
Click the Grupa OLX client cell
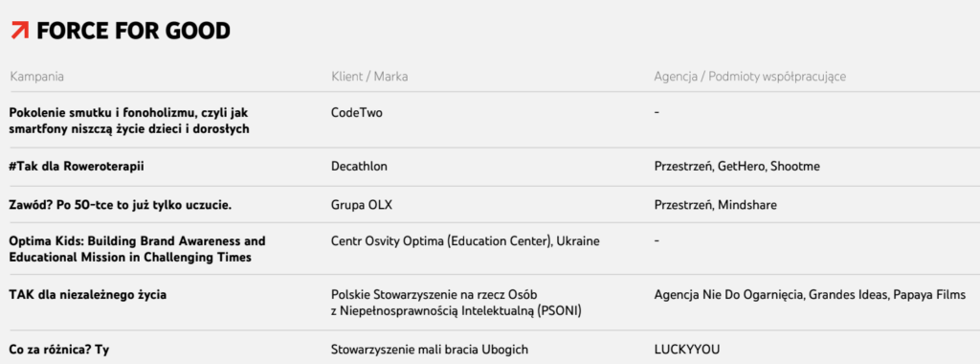point(362,205)
